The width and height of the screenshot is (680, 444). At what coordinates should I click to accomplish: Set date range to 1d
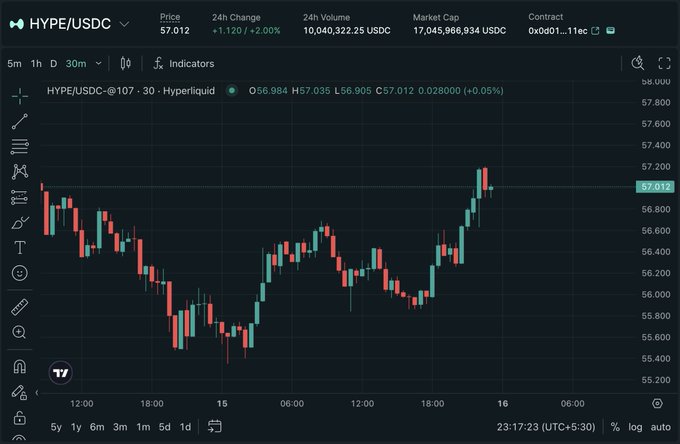click(186, 427)
